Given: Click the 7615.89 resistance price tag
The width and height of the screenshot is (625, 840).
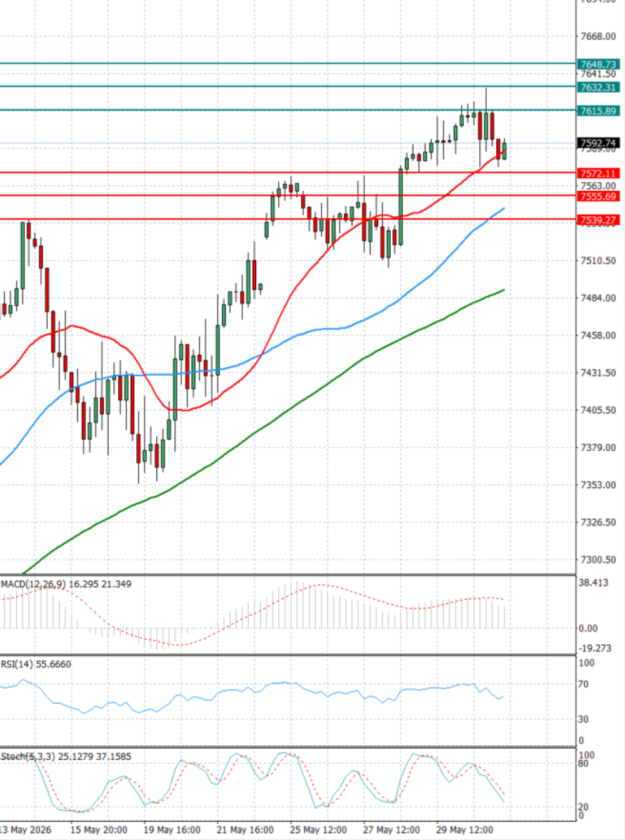Looking at the screenshot, I should [598, 111].
